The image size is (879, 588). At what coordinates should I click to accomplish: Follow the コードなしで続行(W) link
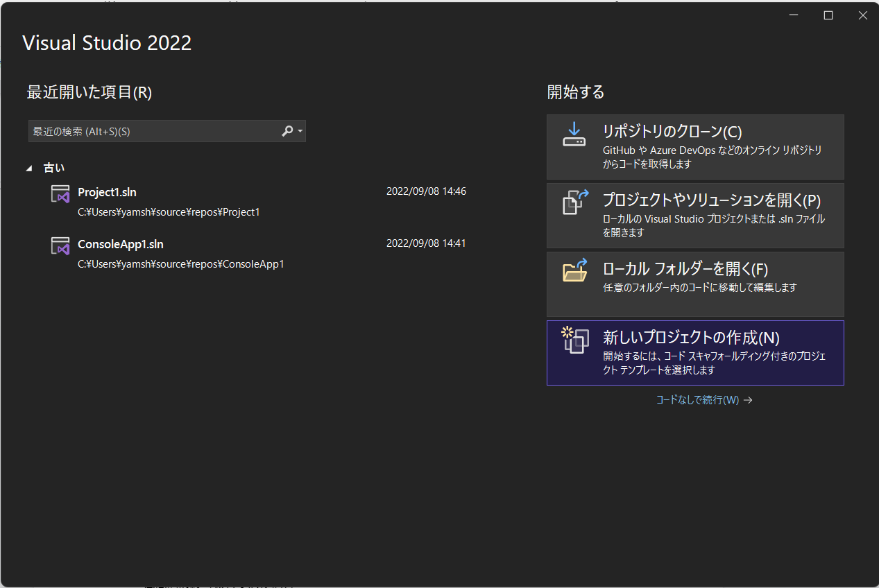coord(704,400)
